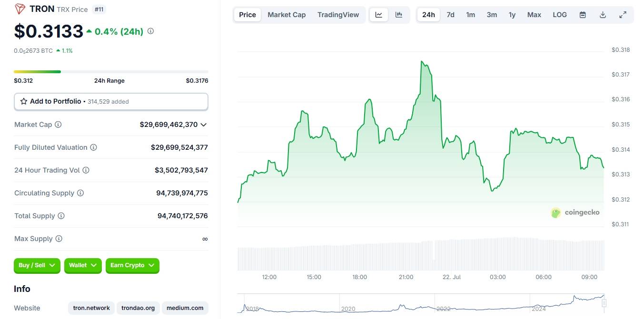Show Max Supply info icon
The image size is (644, 319).
59,239
